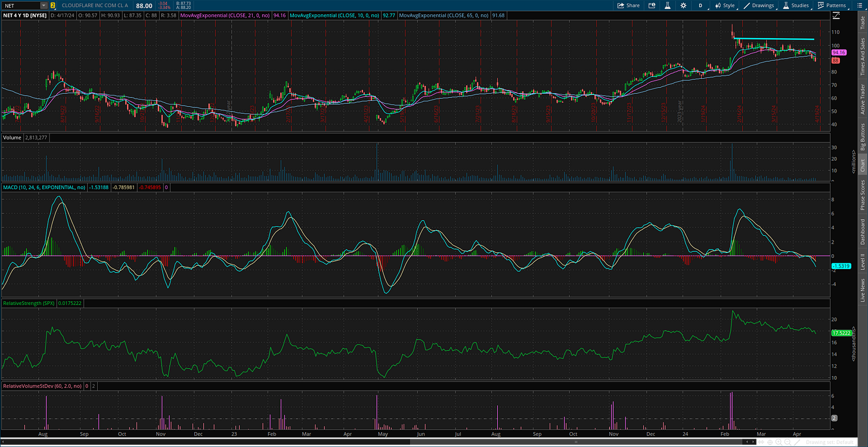Click the red 88 price bubble
Image resolution: width=868 pixels, height=447 pixels.
pyautogui.click(x=836, y=60)
